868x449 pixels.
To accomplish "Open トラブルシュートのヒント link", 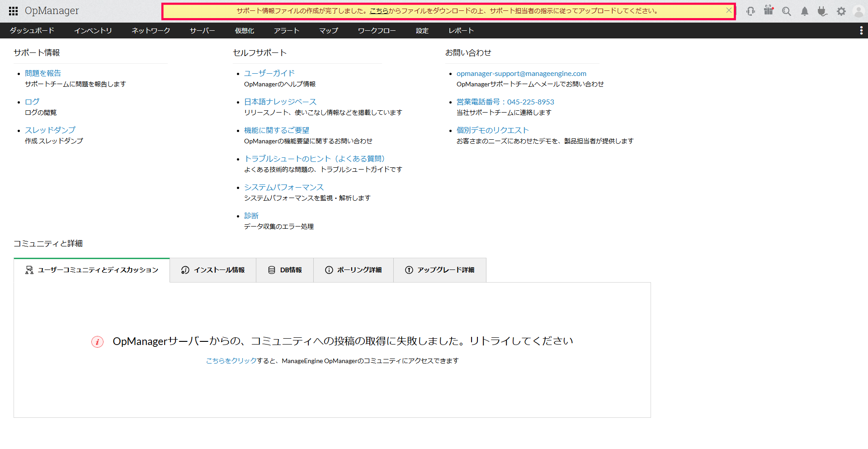I will 314,159.
